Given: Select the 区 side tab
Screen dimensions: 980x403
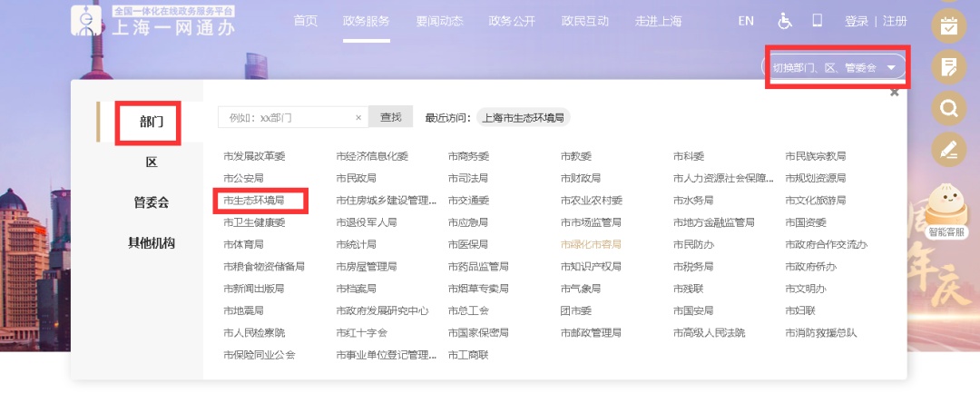Looking at the screenshot, I should coord(152,162).
